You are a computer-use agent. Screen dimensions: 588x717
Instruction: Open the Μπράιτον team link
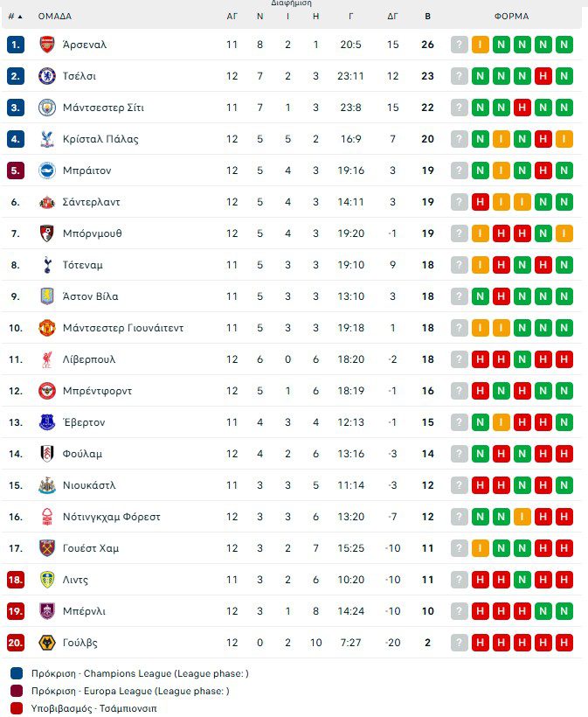(87, 171)
